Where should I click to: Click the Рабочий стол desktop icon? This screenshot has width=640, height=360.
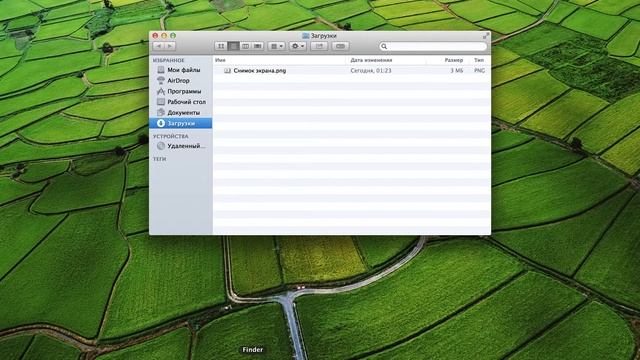tap(161, 102)
